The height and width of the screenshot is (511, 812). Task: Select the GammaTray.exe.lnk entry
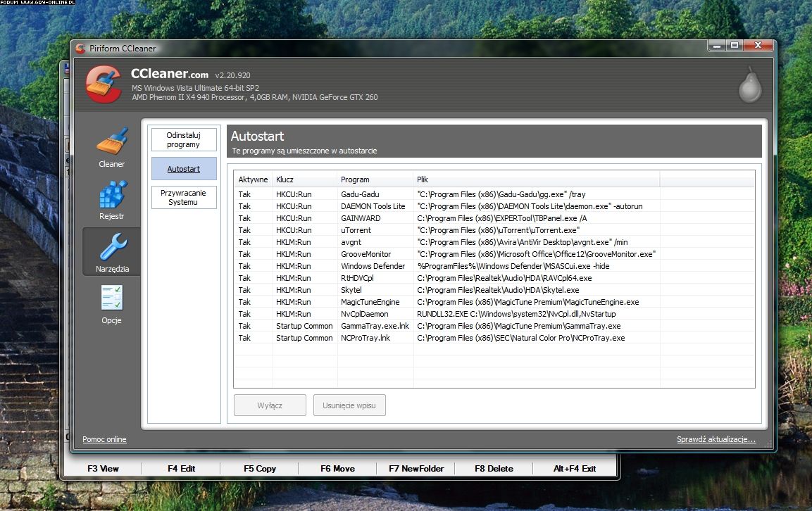coord(494,326)
